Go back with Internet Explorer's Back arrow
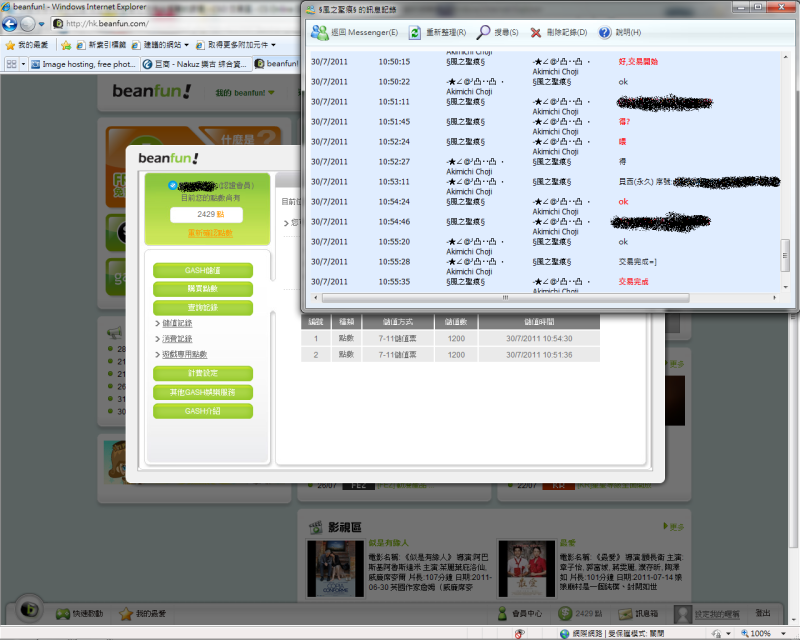 click(x=10, y=23)
